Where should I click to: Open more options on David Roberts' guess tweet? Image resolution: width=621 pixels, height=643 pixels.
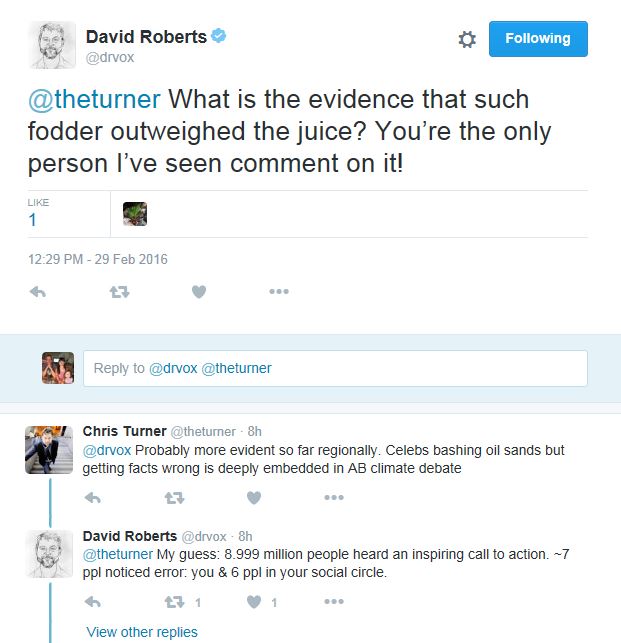333,602
